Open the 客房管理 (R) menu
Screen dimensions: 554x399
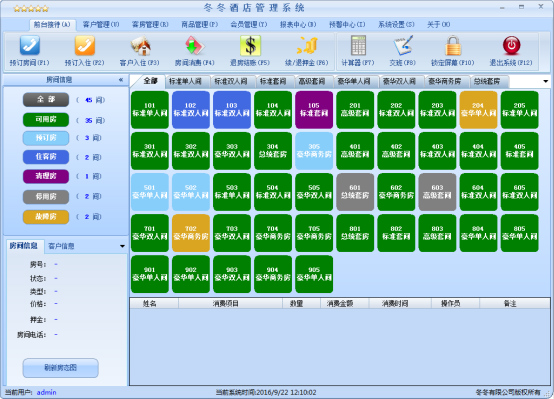(150, 24)
